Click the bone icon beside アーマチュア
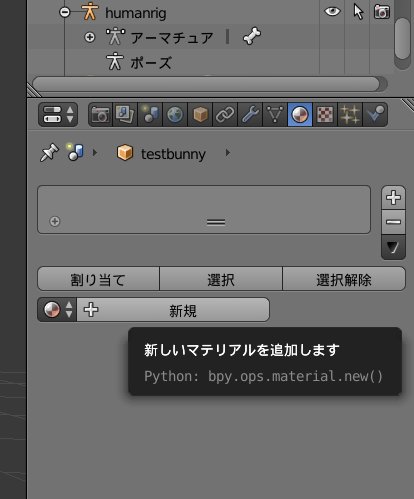414x499 pixels. 252,36
